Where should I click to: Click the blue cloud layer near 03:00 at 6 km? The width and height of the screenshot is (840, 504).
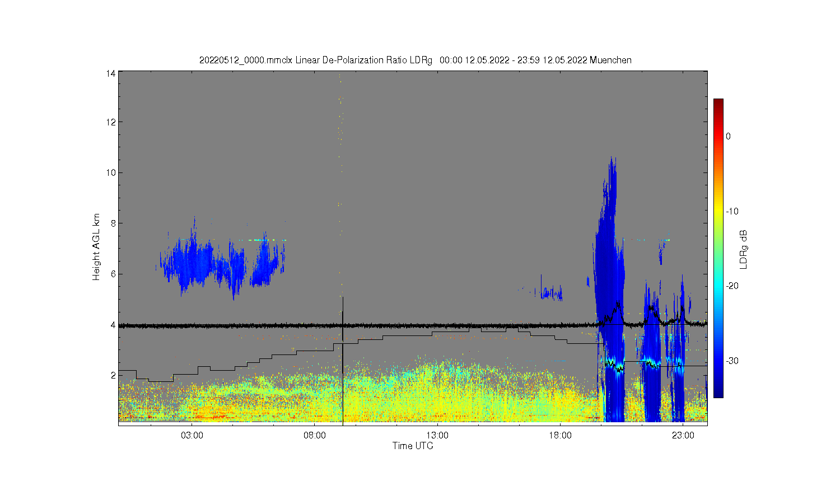point(193,263)
